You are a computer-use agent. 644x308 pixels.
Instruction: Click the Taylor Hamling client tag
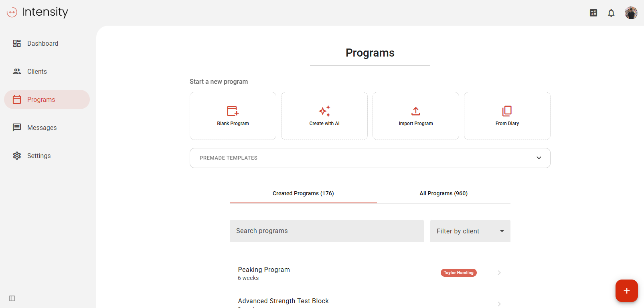(458, 273)
